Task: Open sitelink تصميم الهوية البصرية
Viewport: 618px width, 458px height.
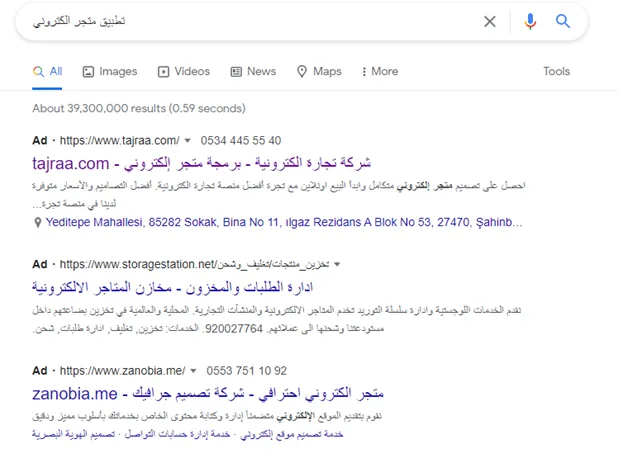Action: [x=74, y=434]
